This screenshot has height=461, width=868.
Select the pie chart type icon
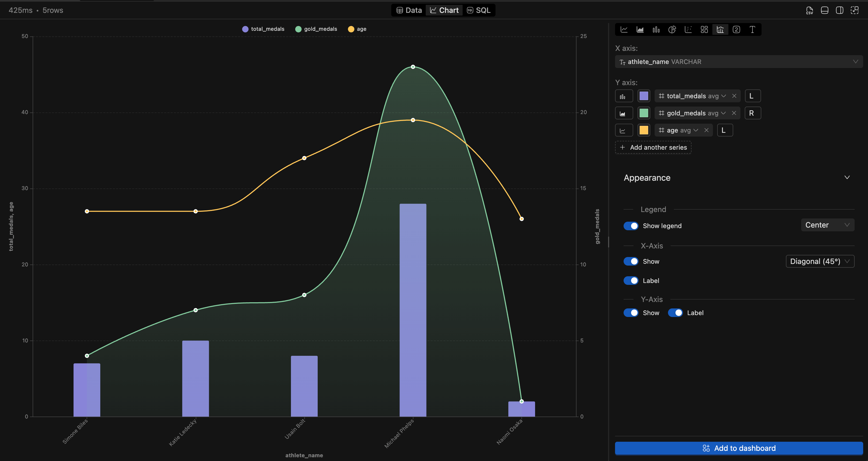click(x=672, y=30)
